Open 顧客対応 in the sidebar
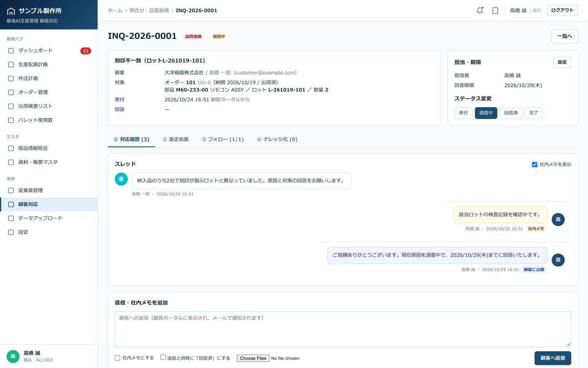This screenshot has height=368, width=588. click(x=49, y=204)
